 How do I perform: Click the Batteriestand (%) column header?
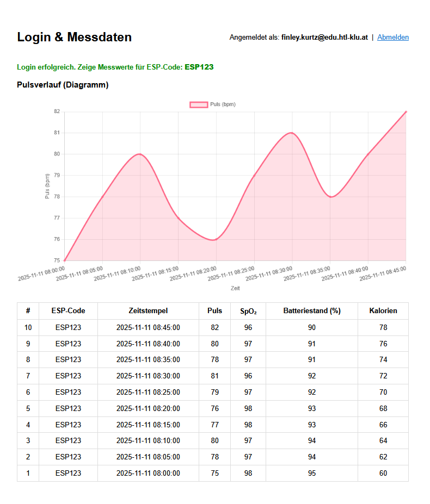coord(311,311)
